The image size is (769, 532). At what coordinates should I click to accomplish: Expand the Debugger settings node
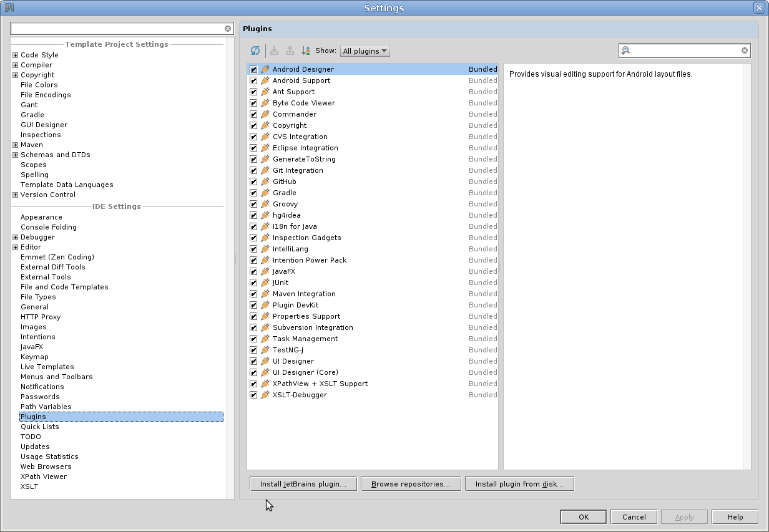15,237
